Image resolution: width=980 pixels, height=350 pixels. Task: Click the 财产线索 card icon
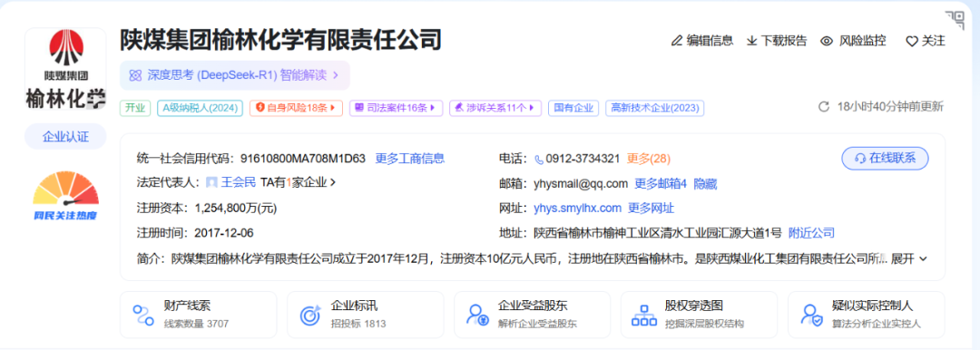pyautogui.click(x=143, y=315)
